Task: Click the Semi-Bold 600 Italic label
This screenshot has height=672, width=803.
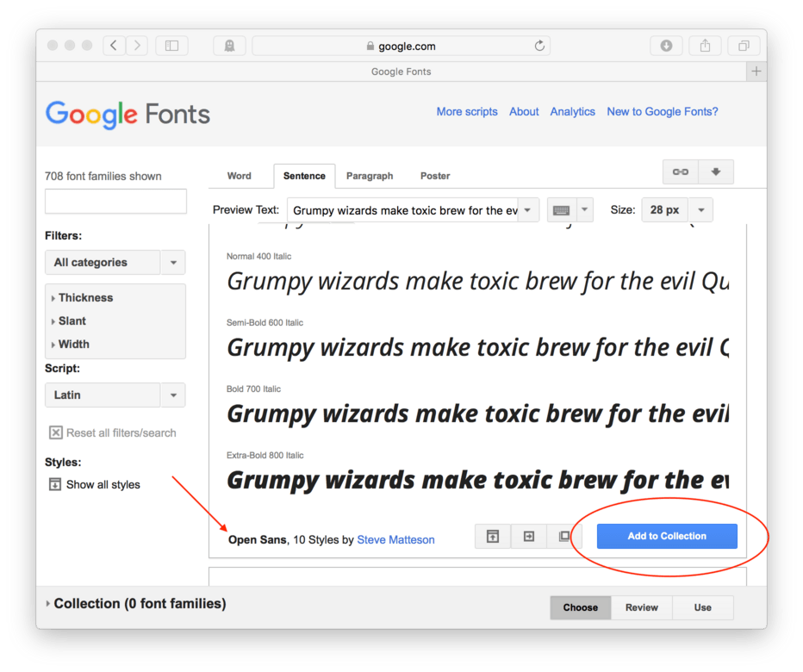Action: point(265,323)
